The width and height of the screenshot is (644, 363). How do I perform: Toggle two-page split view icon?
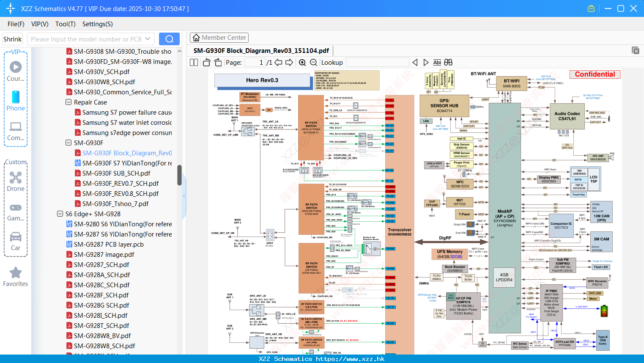coord(194,62)
